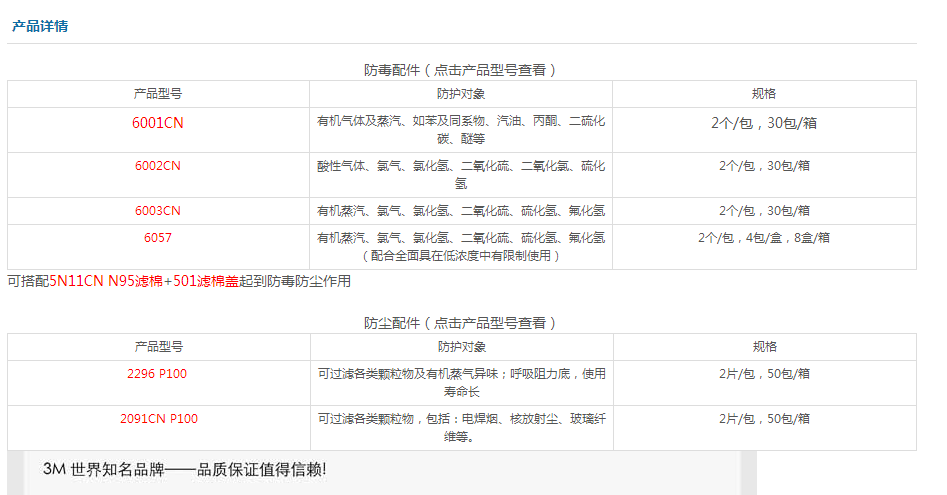Open the 6057 product link
This screenshot has height=495, width=947.
[x=158, y=238]
